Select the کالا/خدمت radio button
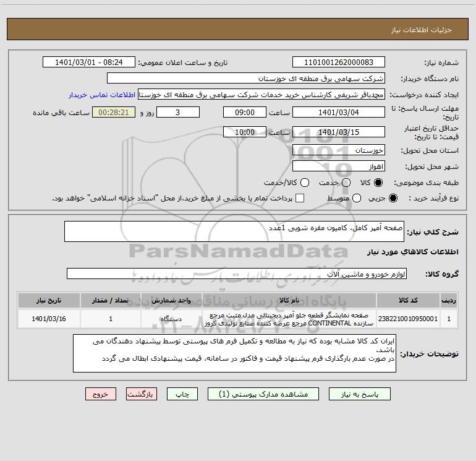 [305, 183]
